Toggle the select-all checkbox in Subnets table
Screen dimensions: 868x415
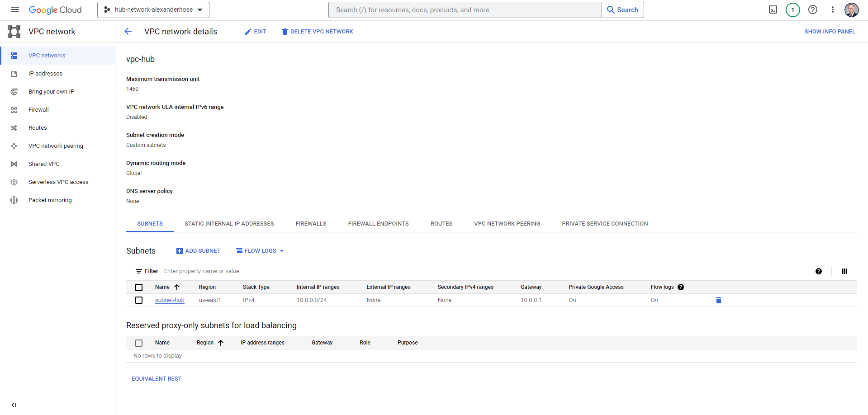pos(139,288)
